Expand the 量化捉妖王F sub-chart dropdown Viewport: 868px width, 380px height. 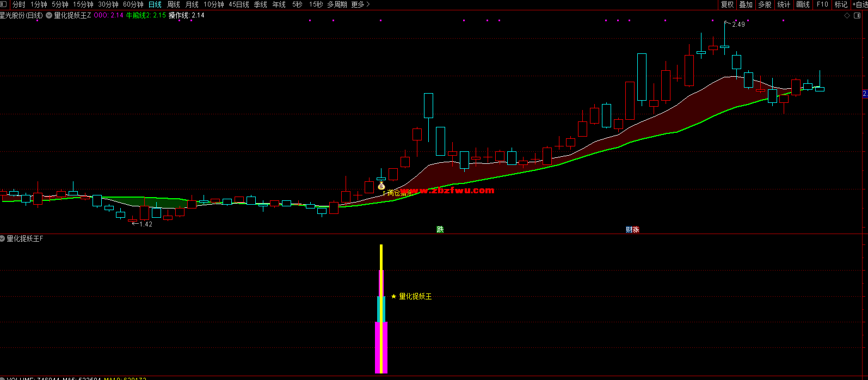point(3,238)
